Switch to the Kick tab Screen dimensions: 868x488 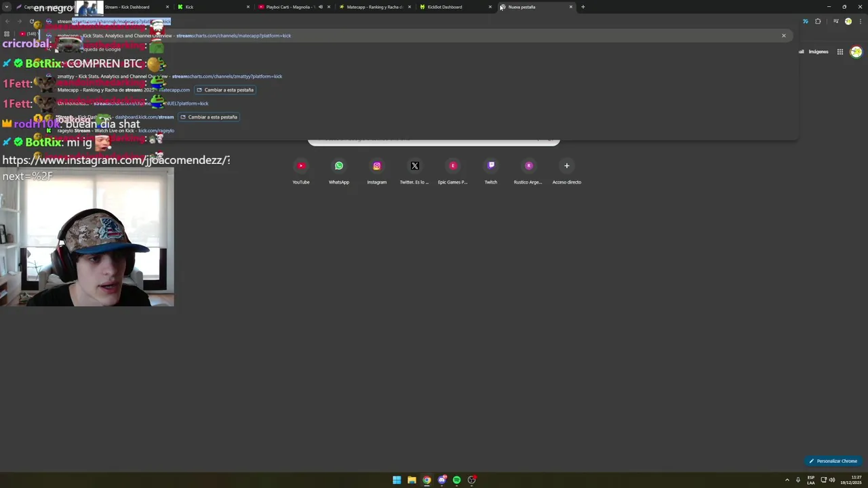(214, 7)
